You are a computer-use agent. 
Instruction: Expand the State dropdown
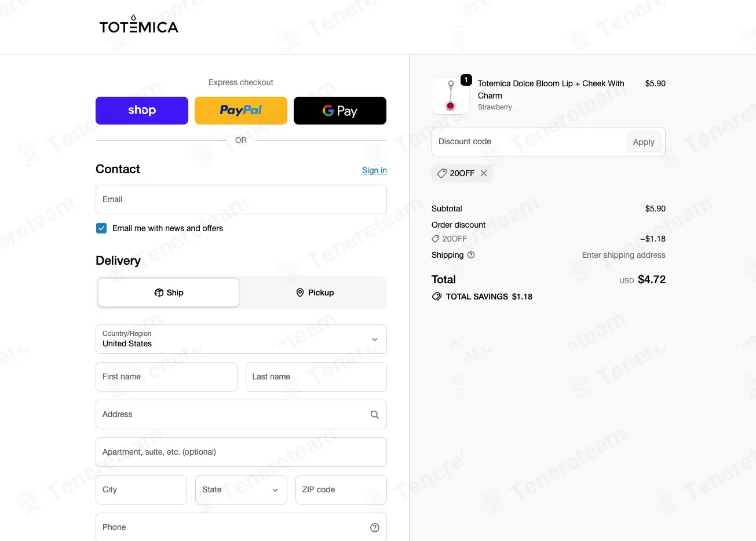[x=241, y=489]
